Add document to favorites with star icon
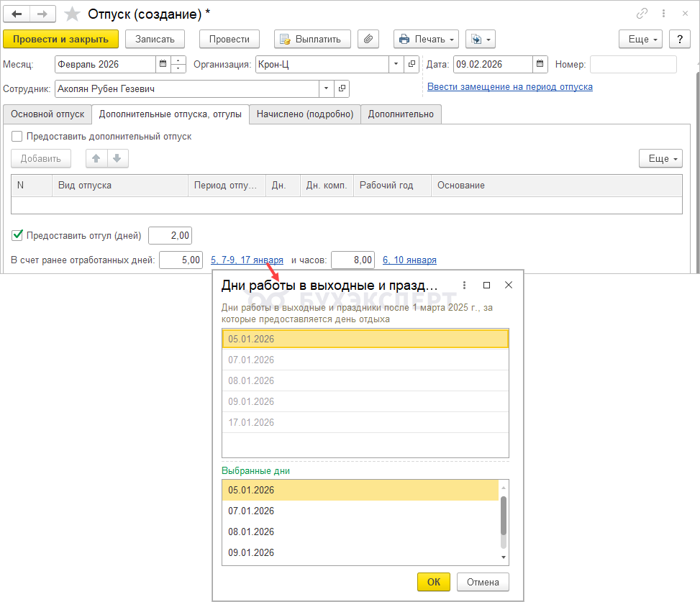 point(72,14)
